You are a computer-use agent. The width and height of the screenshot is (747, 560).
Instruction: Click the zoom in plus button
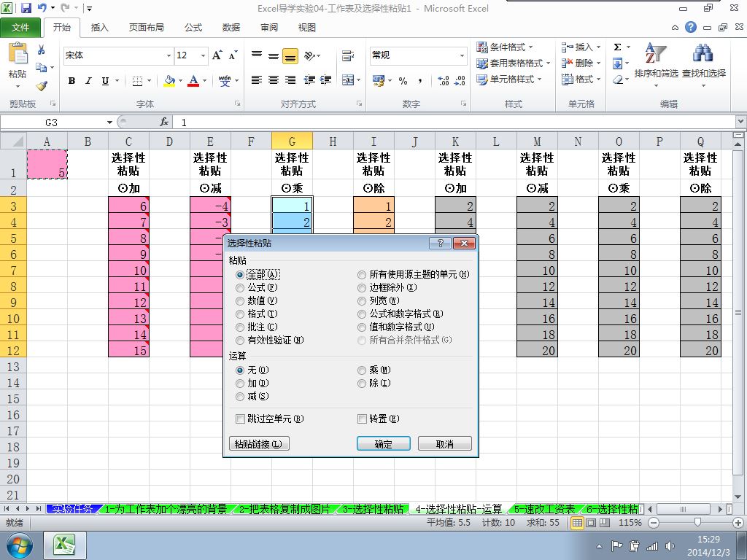tap(739, 522)
